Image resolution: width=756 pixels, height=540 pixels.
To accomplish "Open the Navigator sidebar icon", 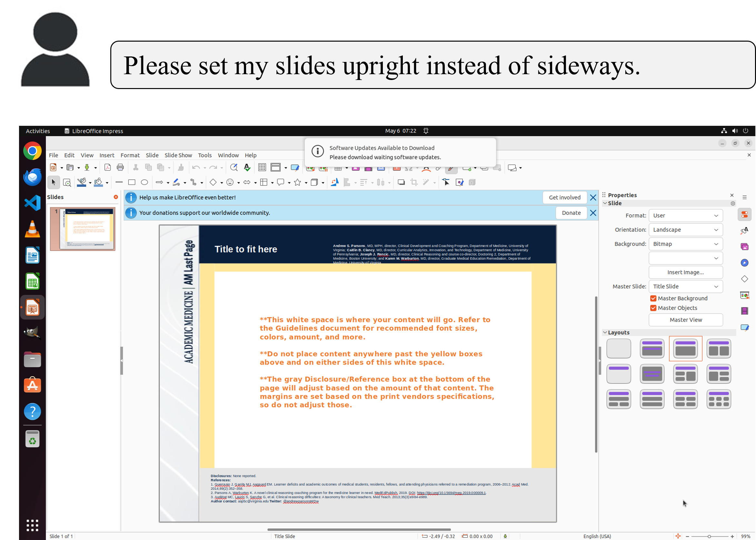I will 744,263.
